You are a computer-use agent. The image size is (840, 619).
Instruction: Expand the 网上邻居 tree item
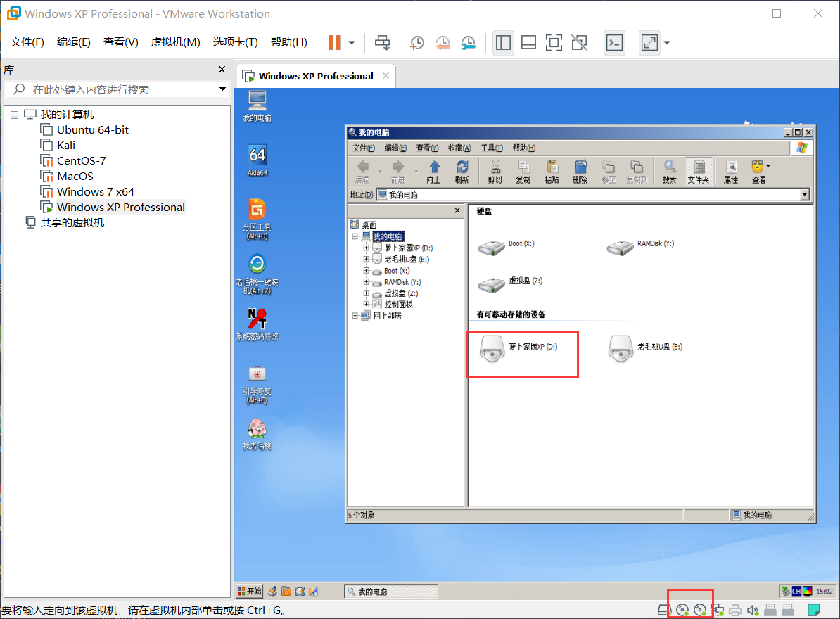[356, 315]
